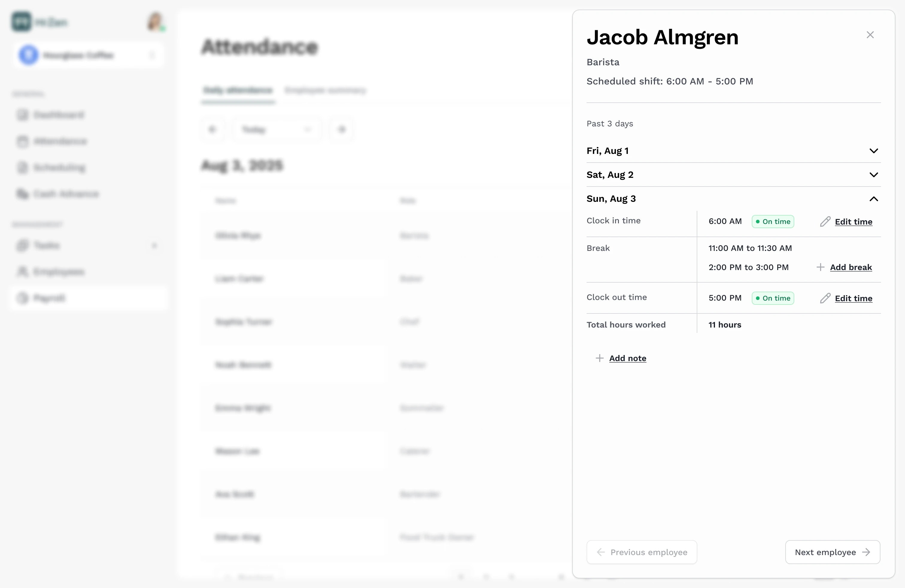Click the previous day arrow

[x=212, y=129]
